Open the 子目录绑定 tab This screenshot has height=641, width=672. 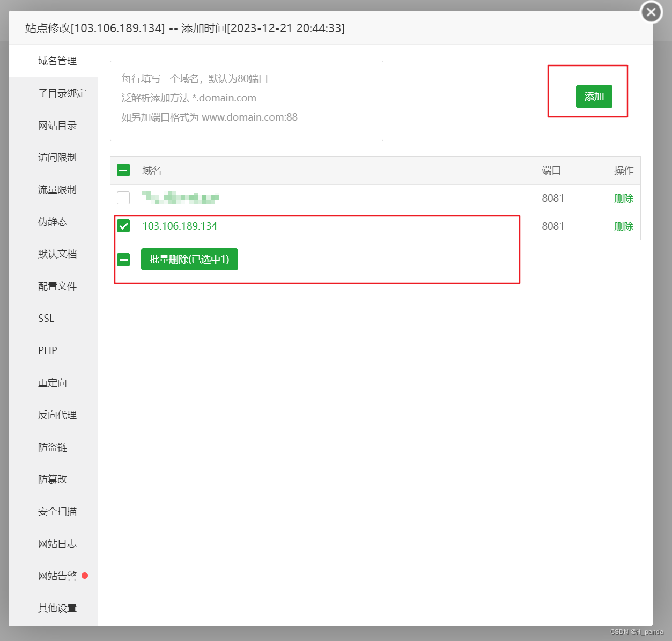pyautogui.click(x=53, y=93)
